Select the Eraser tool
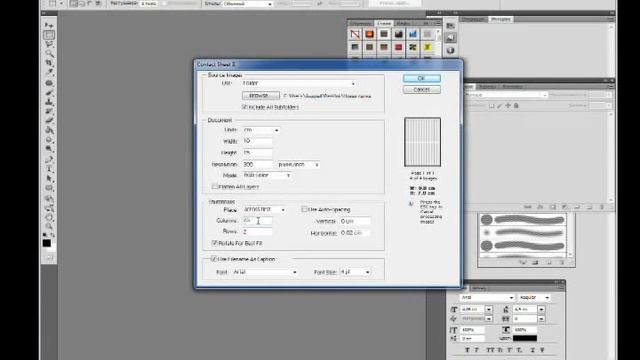 (49, 120)
